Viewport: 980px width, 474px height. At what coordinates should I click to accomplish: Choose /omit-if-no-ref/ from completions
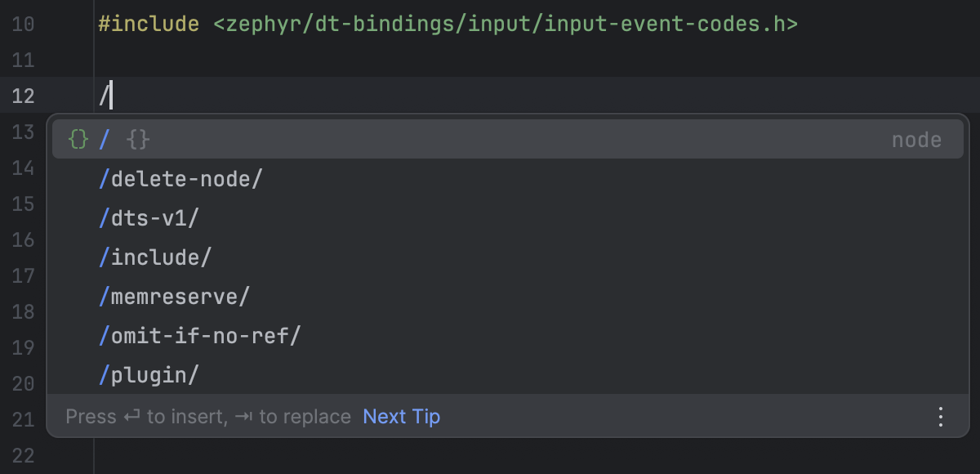[x=200, y=336]
